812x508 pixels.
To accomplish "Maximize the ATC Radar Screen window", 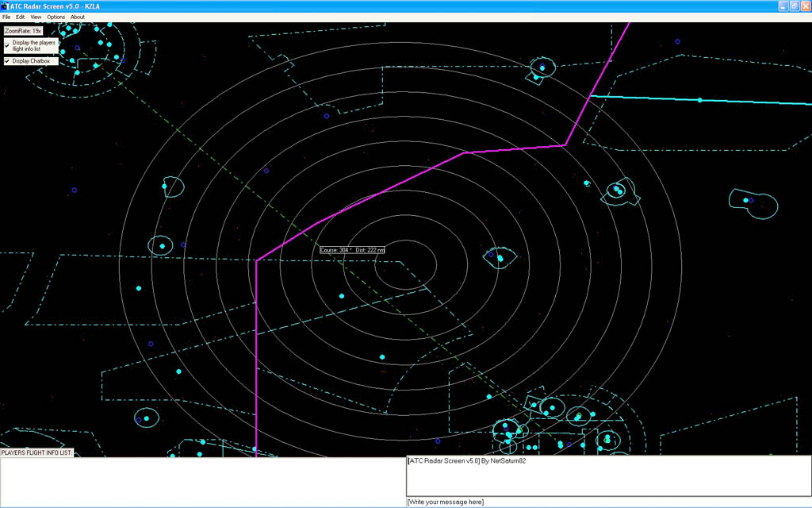I will (793, 6).
